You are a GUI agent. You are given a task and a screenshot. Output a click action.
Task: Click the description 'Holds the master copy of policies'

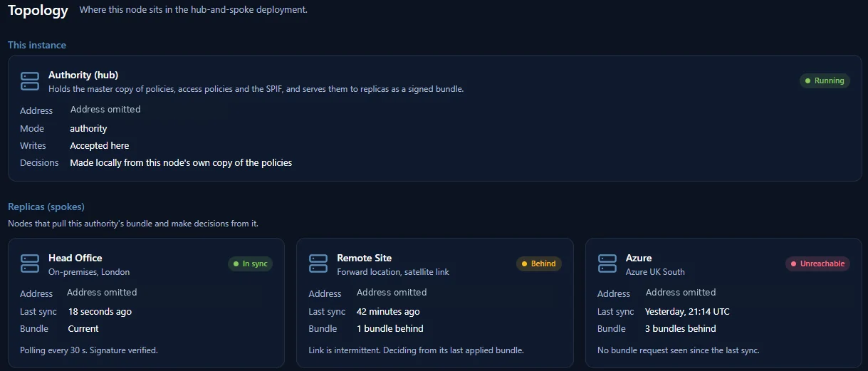pos(256,89)
